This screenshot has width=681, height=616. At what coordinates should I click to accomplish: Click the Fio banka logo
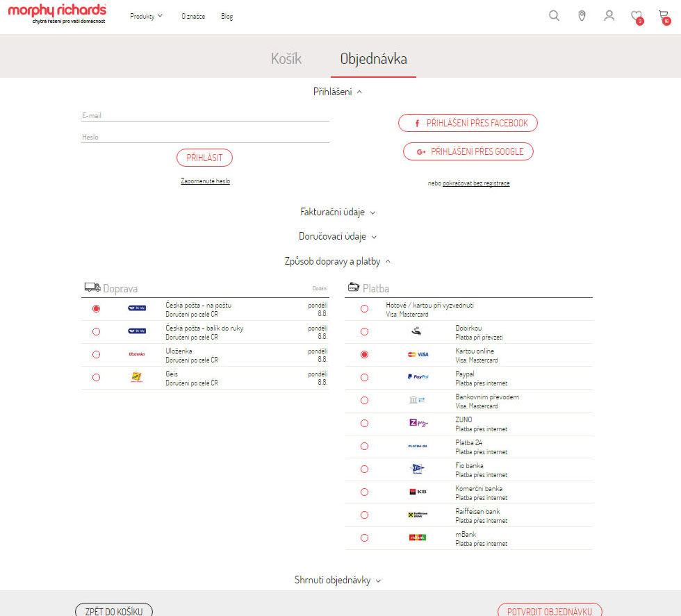tap(418, 469)
